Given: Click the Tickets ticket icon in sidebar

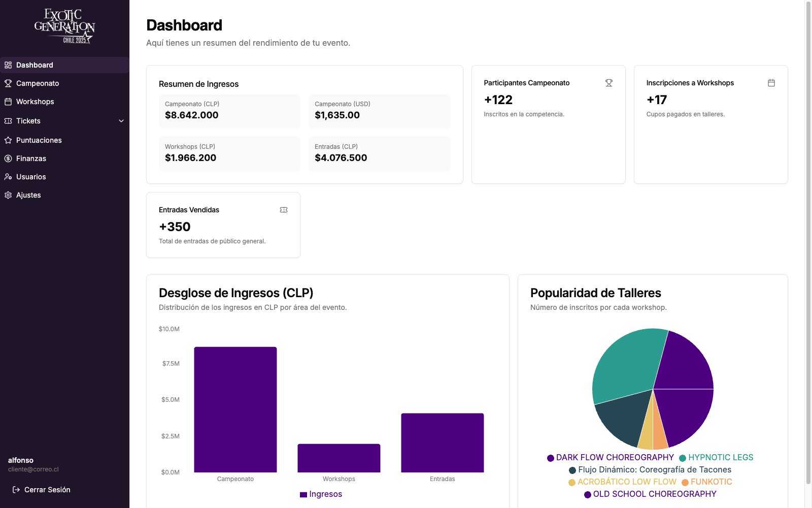Looking at the screenshot, I should point(8,121).
